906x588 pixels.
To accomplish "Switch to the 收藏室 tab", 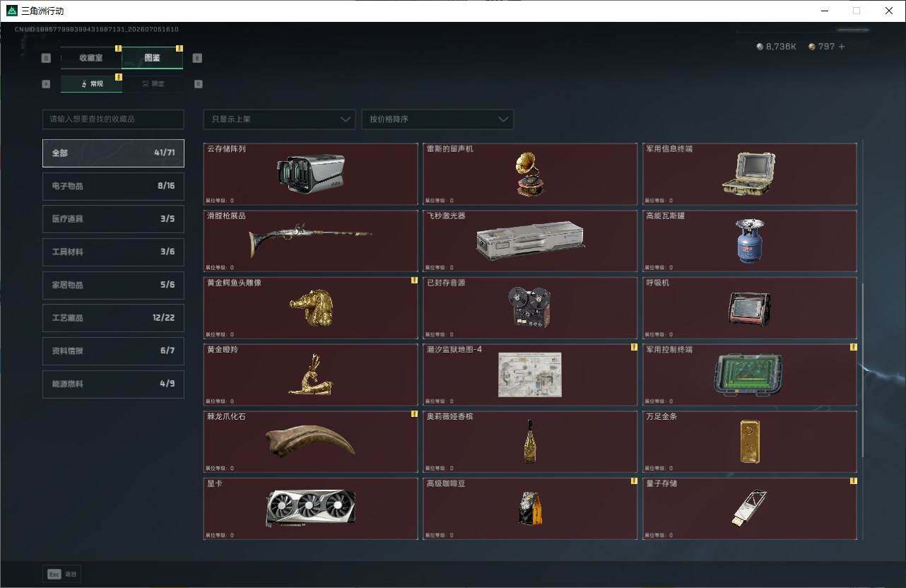I will [91, 58].
